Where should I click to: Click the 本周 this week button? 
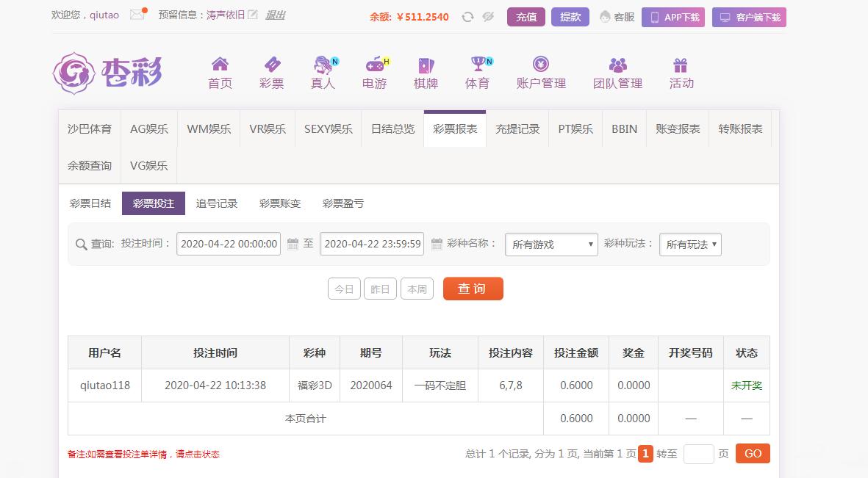point(417,289)
